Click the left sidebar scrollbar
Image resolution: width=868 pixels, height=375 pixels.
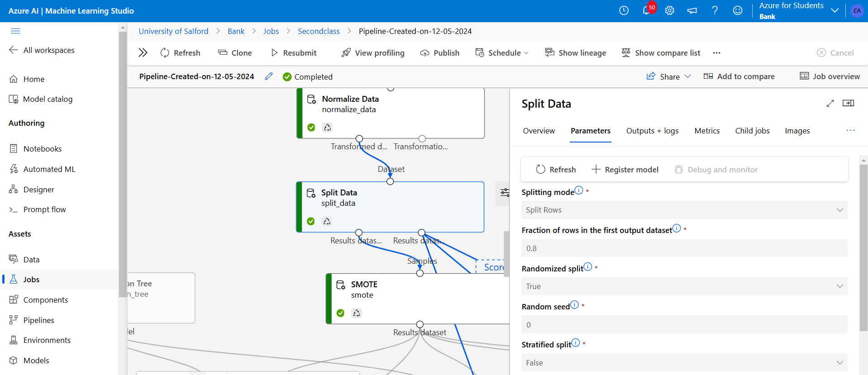[122, 164]
